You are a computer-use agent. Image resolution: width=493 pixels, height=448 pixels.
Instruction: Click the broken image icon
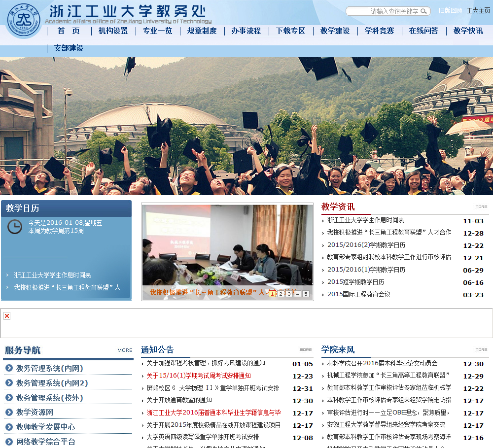[x=7, y=316]
